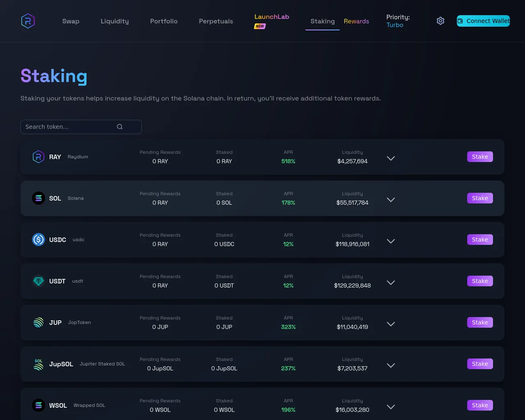Expand the WSOL staking row chevron
This screenshot has width=525, height=420.
tap(391, 407)
